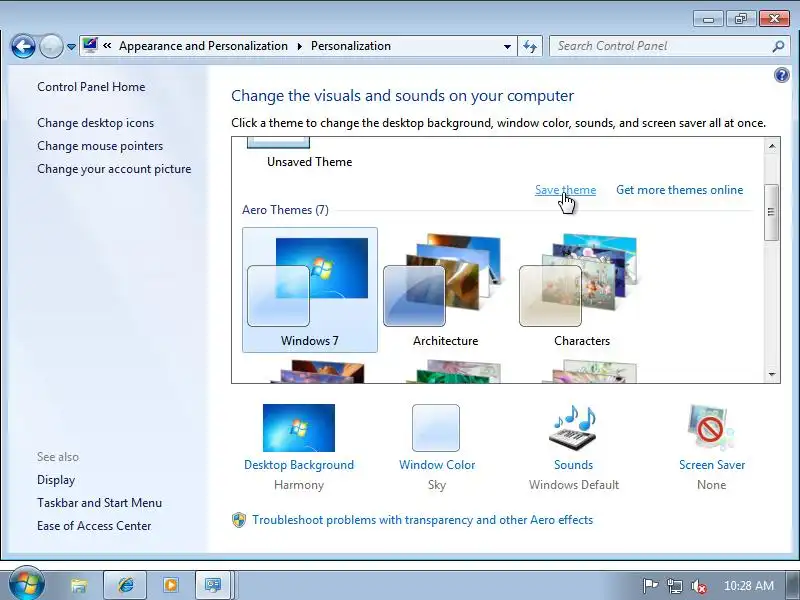800x600 pixels.
Task: Open Screen Saver via its icon
Action: coord(711,428)
